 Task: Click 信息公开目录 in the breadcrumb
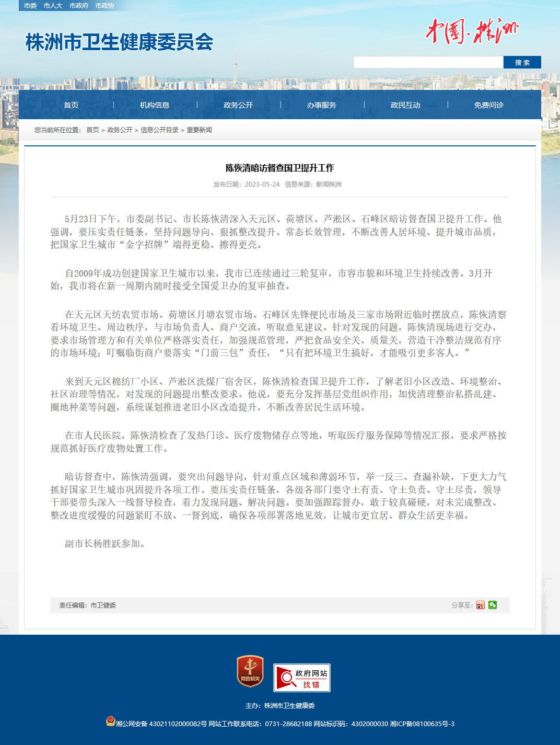(x=159, y=130)
